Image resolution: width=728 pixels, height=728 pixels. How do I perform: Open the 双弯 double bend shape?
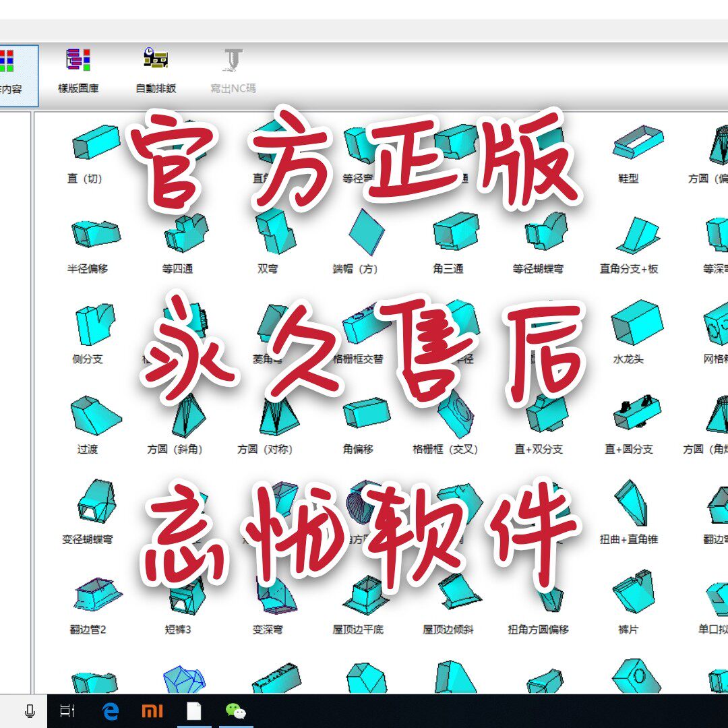tap(276, 232)
